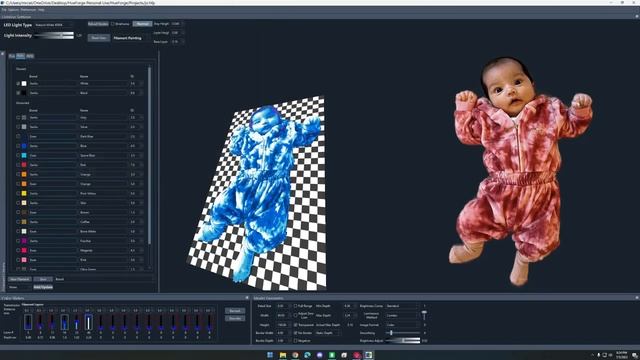Screen dimensions: 640x360
Task: Toggle the checkbox left of the Normal button
Action: [x=113, y=24]
